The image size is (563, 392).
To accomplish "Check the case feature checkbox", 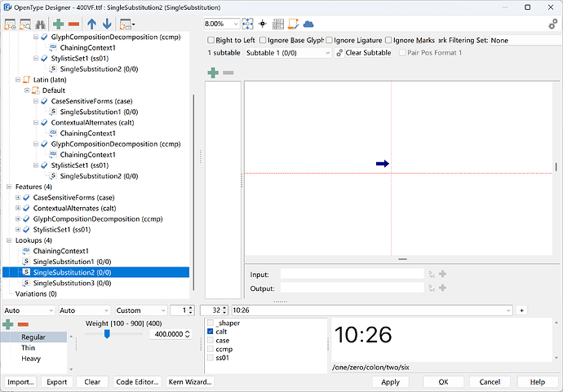I will [x=211, y=341].
